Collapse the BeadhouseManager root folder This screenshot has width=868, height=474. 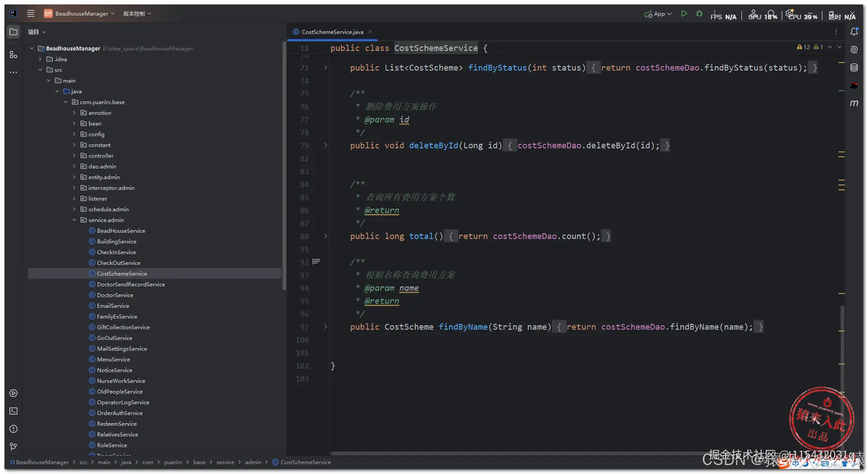click(32, 48)
